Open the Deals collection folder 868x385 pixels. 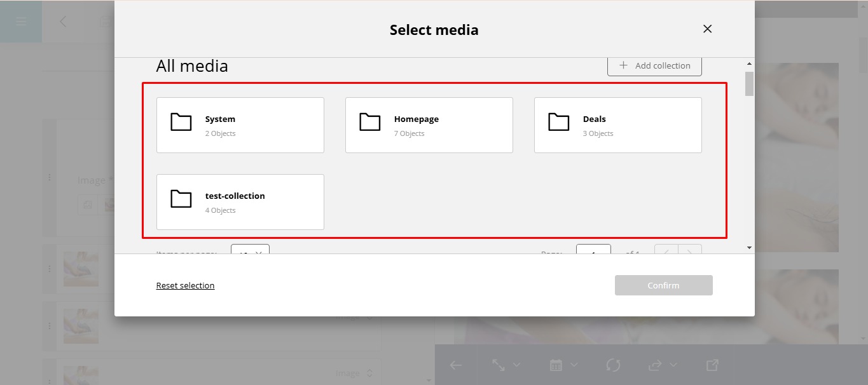click(617, 125)
